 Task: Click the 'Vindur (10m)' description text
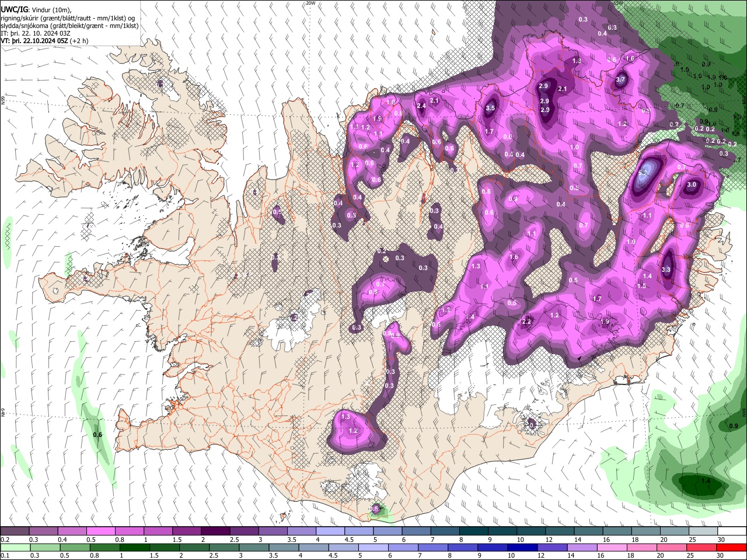50,9
